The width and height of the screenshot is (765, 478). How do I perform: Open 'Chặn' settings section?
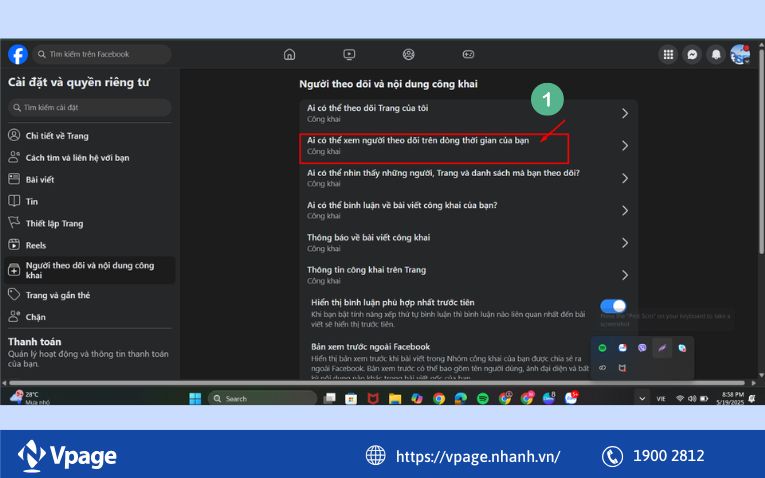pyautogui.click(x=89, y=317)
